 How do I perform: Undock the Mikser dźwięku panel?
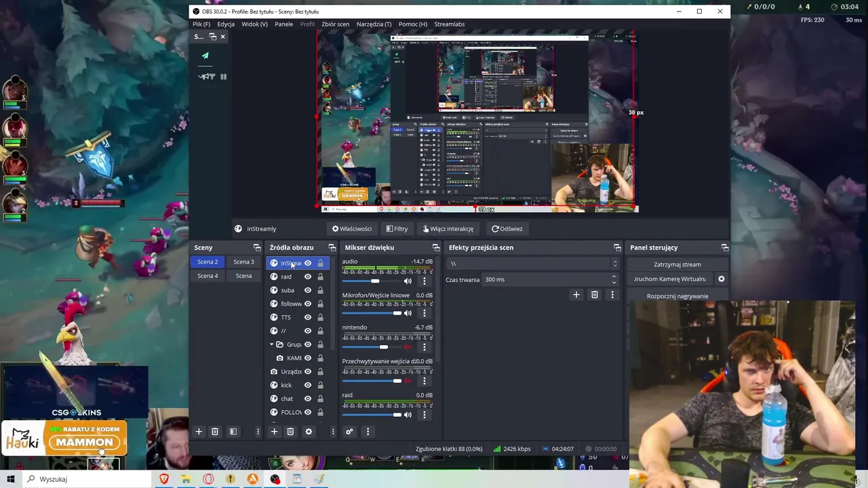coord(436,247)
